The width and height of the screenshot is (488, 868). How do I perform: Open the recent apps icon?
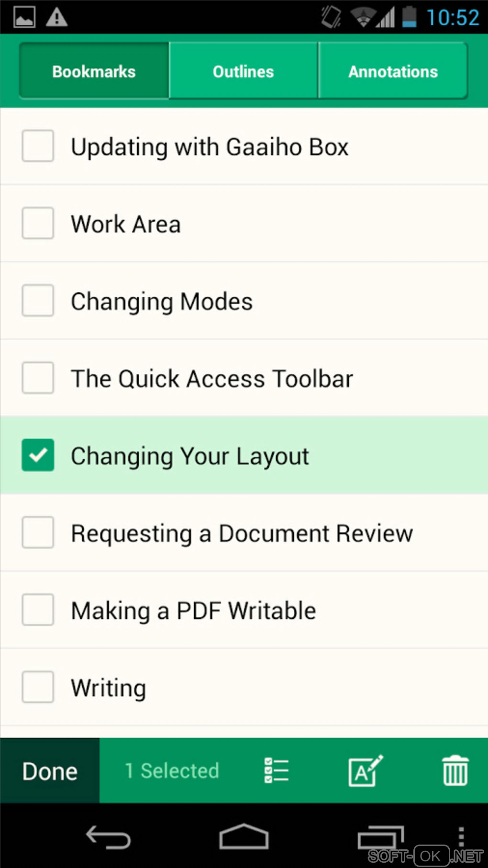point(380,837)
